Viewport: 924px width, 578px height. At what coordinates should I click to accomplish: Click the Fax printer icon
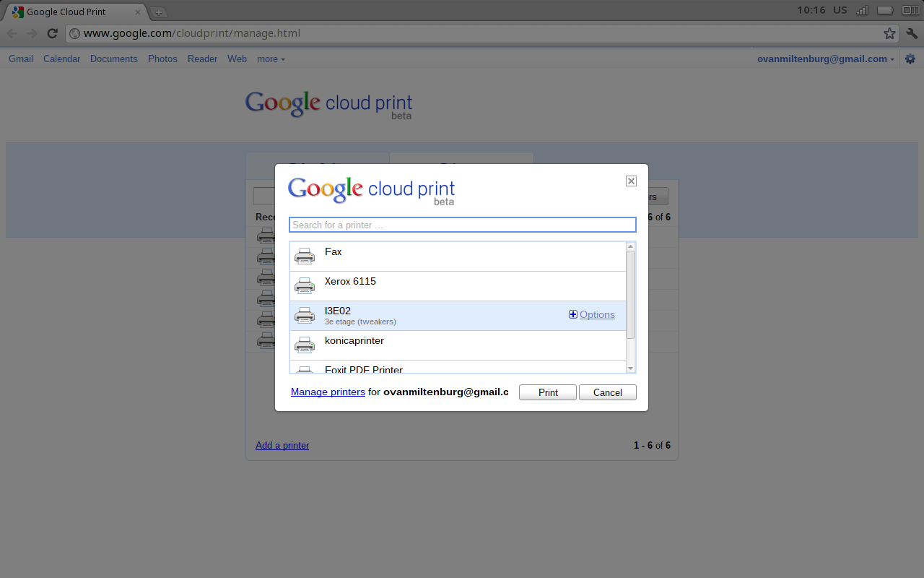click(x=305, y=256)
